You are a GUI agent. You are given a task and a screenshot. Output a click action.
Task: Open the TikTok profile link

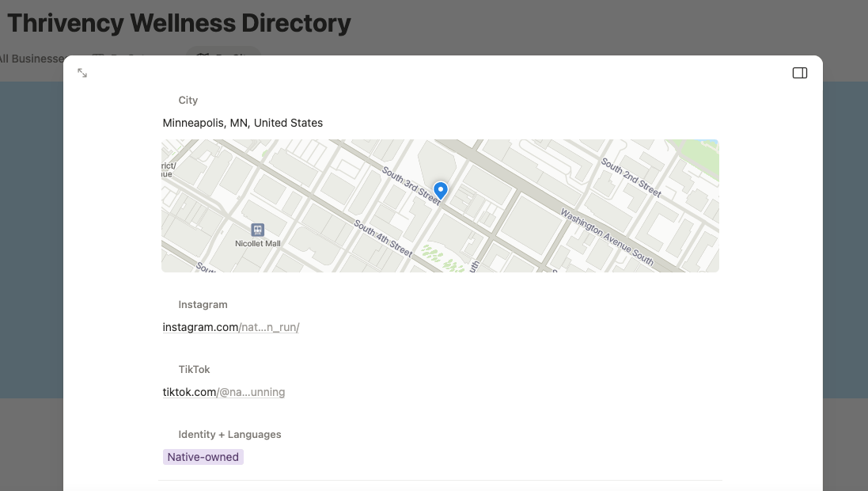point(224,392)
